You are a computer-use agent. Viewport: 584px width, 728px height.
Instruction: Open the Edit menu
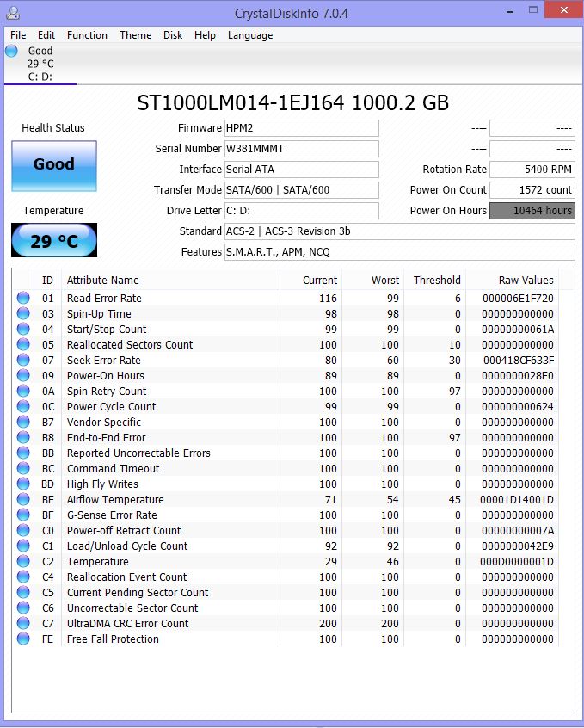46,35
